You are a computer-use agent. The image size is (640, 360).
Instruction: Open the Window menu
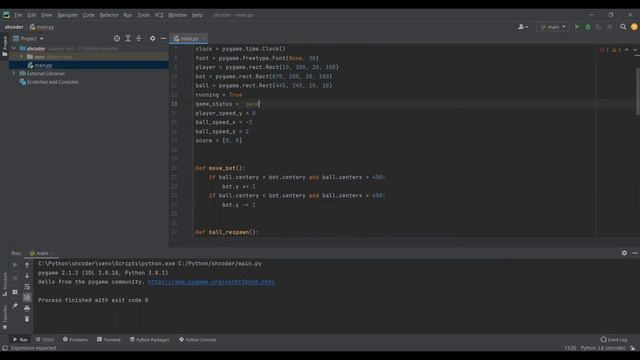click(177, 15)
